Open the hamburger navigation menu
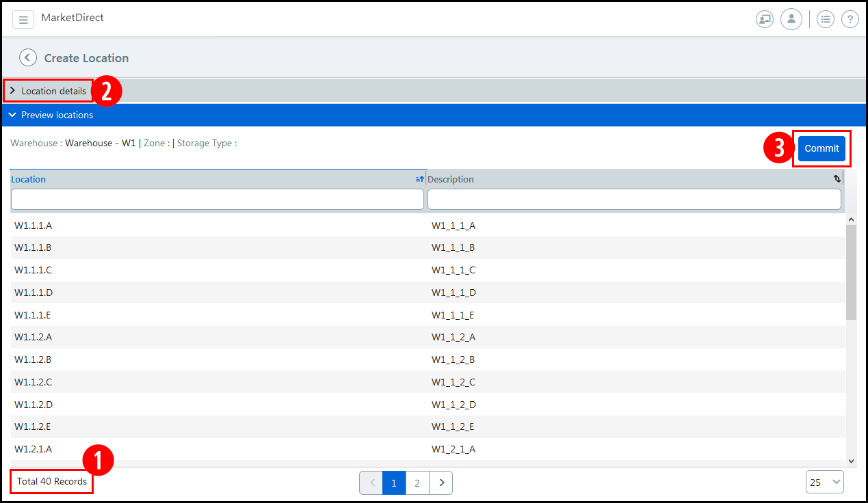Screen dimensions: 868x503 pyautogui.click(x=23, y=20)
